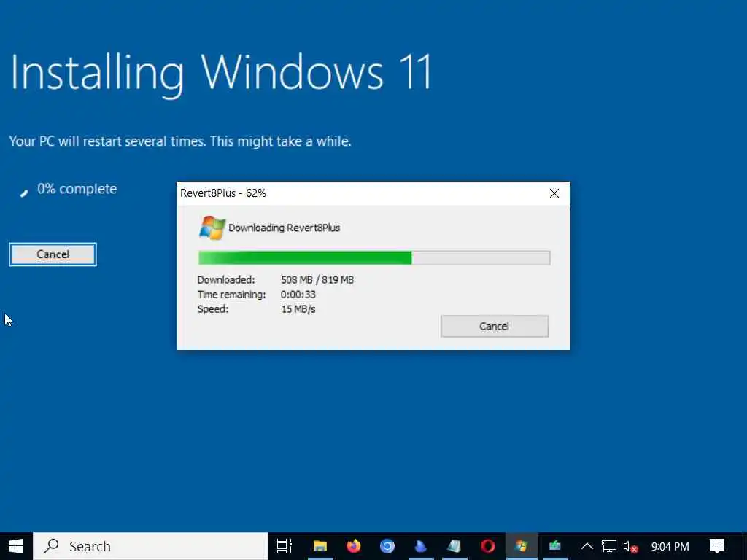Click the taskbar Search box
This screenshot has height=560, width=747.
point(150,546)
